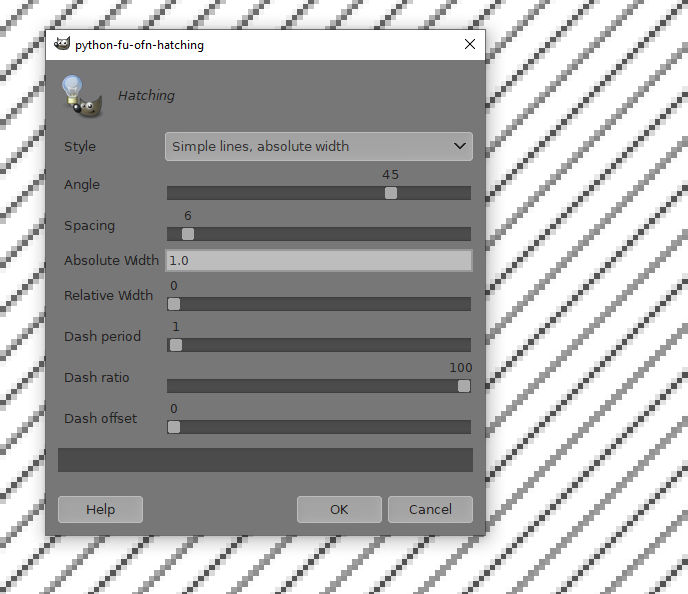Viewport: 688px width, 594px height.
Task: Click the "Absolute Width" label
Action: 111,260
